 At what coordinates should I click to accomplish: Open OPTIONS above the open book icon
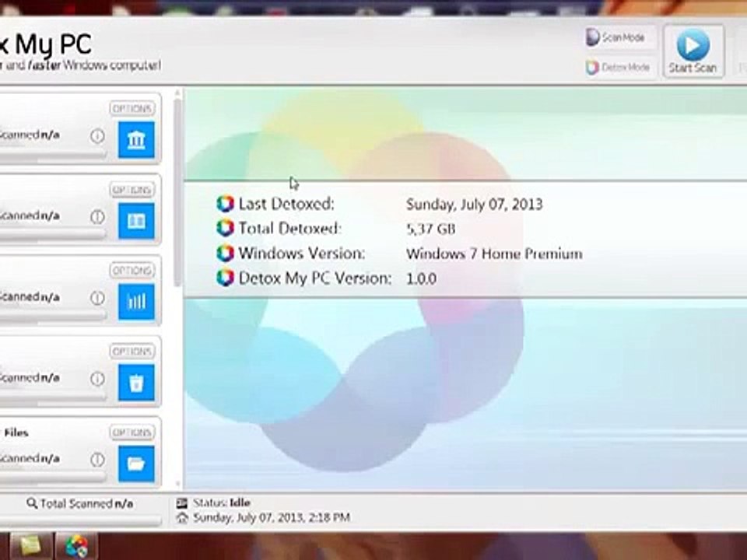pos(132,190)
